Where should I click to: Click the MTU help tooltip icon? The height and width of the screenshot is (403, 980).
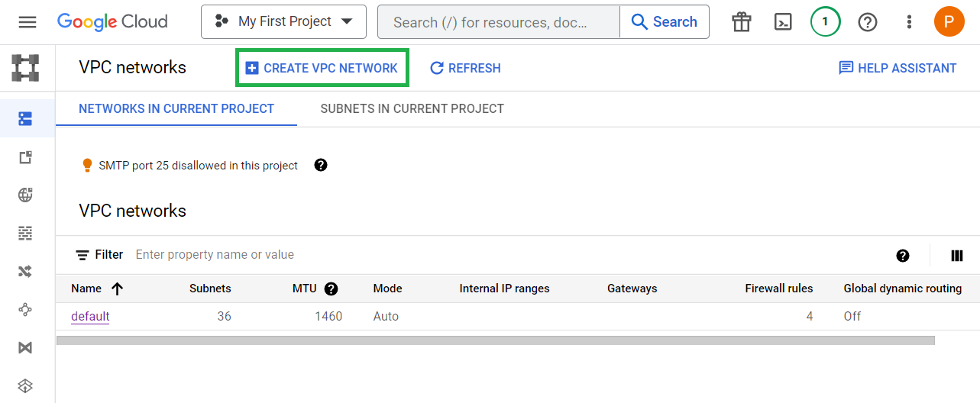(331, 289)
